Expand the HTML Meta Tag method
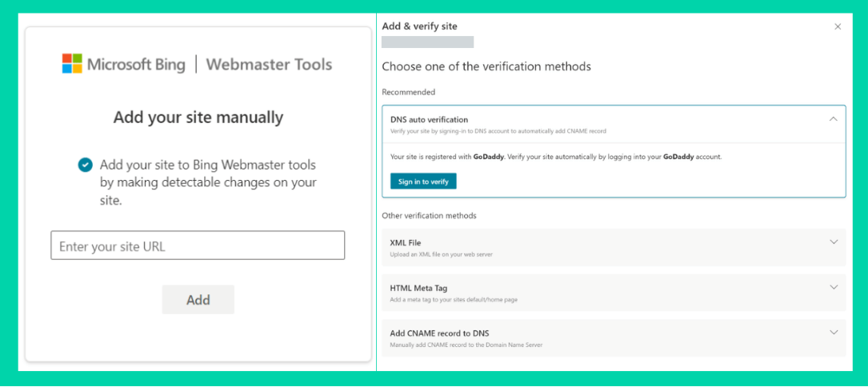Image resolution: width=868 pixels, height=387 pixels. [834, 287]
